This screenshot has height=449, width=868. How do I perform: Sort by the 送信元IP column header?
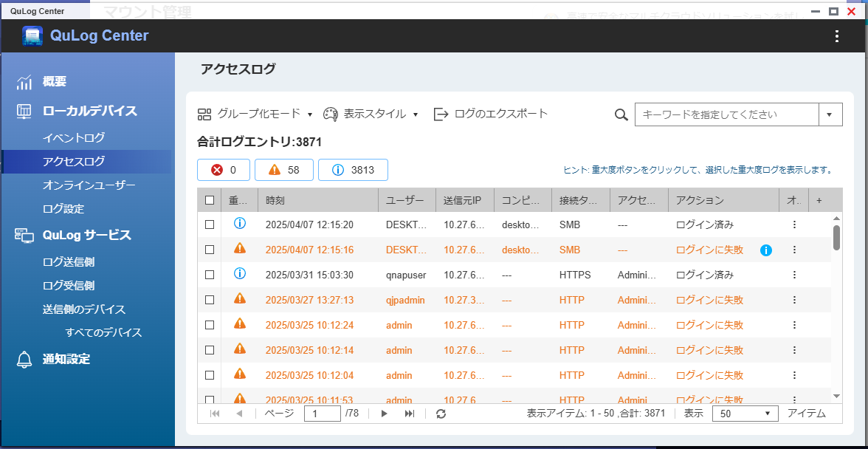click(x=465, y=200)
